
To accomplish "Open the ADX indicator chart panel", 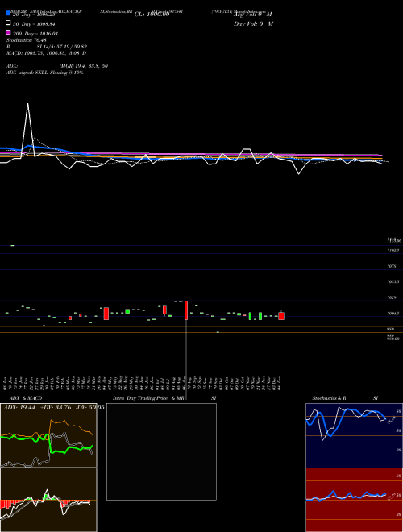I will (x=48, y=435).
